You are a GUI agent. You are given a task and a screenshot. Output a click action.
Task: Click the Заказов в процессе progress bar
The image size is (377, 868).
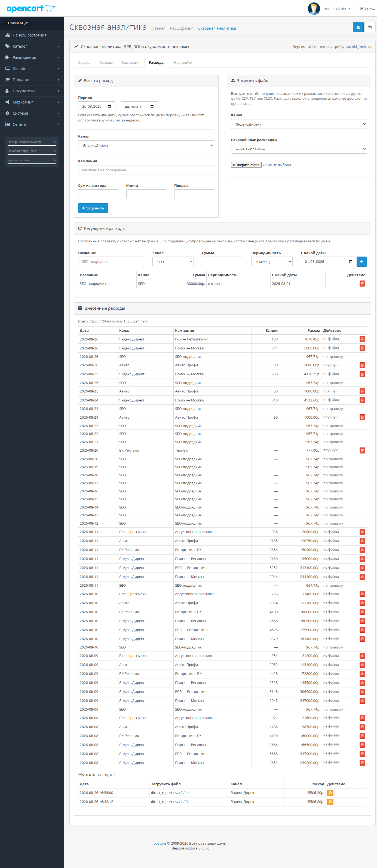pos(32,155)
